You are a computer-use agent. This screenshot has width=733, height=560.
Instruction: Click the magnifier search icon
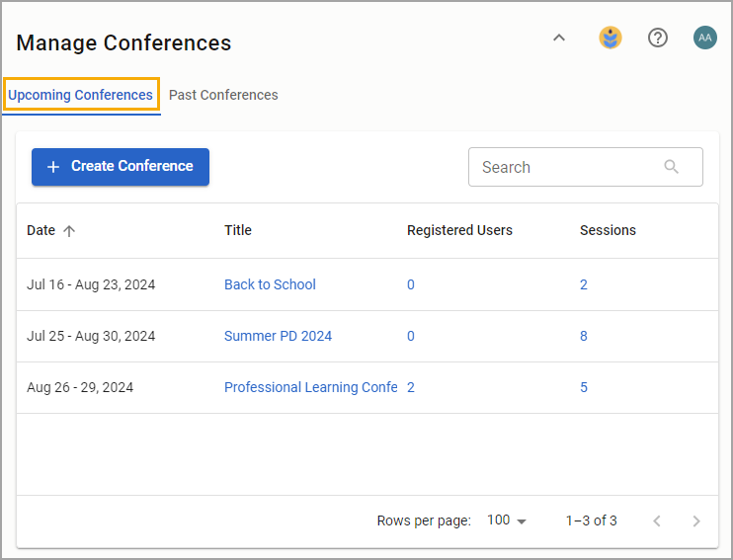coord(672,167)
